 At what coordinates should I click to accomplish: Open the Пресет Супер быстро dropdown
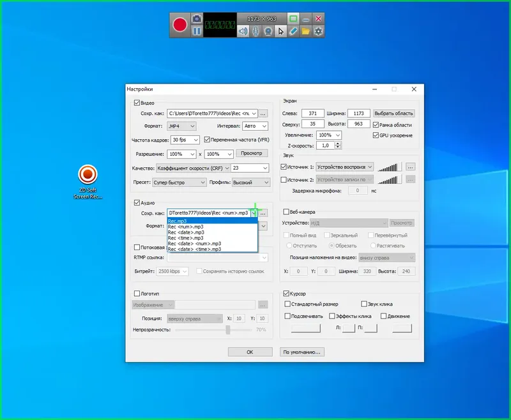[x=178, y=183]
